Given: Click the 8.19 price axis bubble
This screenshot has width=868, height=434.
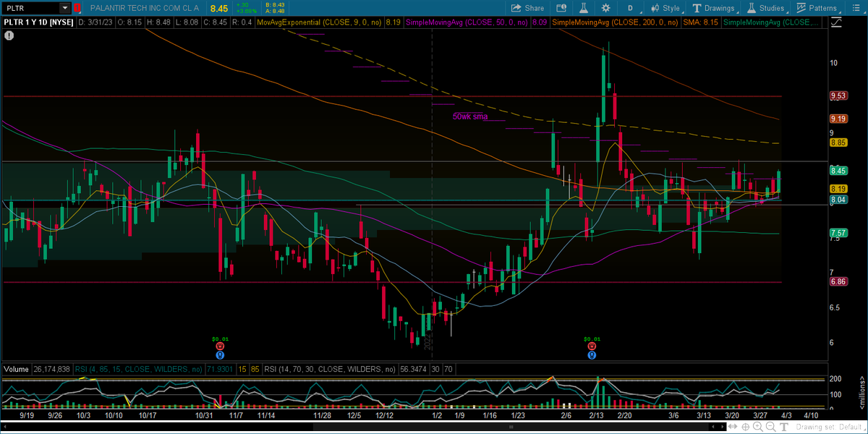Looking at the screenshot, I should pos(838,189).
